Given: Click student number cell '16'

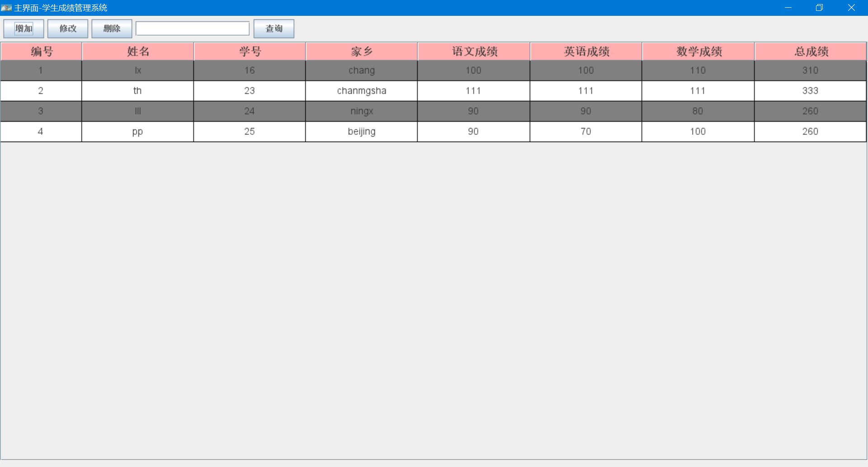Looking at the screenshot, I should pyautogui.click(x=250, y=71).
